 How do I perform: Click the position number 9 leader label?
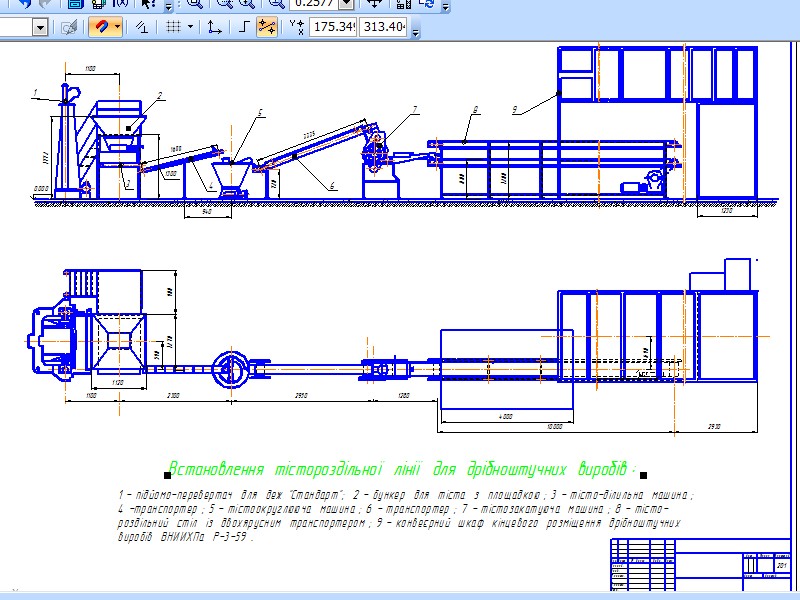(x=515, y=109)
